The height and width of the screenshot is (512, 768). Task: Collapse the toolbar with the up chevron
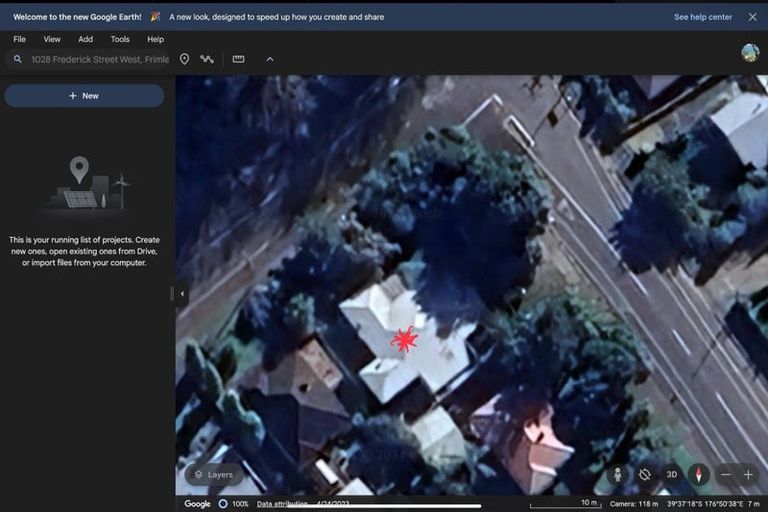coord(269,59)
